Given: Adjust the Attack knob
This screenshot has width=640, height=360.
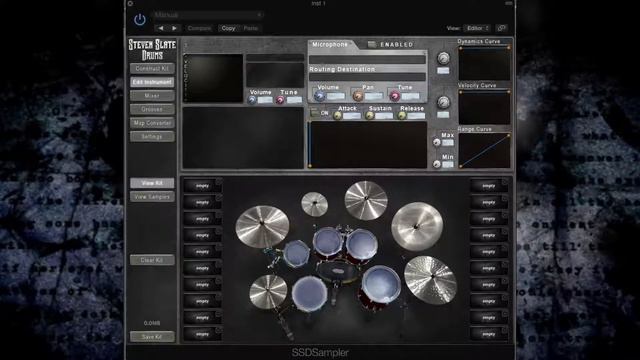Looking at the screenshot, I should (338, 116).
